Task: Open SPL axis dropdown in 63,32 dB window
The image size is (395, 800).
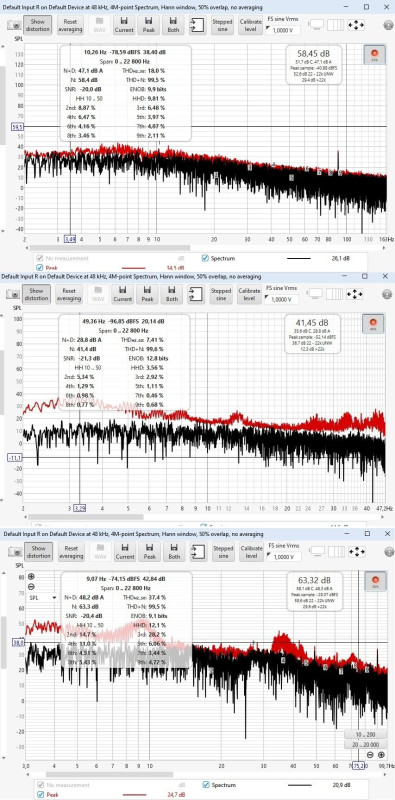Action: pyautogui.click(x=43, y=597)
